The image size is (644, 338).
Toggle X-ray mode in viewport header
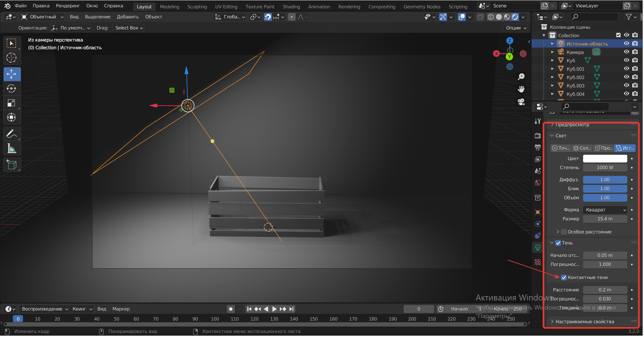480,17
